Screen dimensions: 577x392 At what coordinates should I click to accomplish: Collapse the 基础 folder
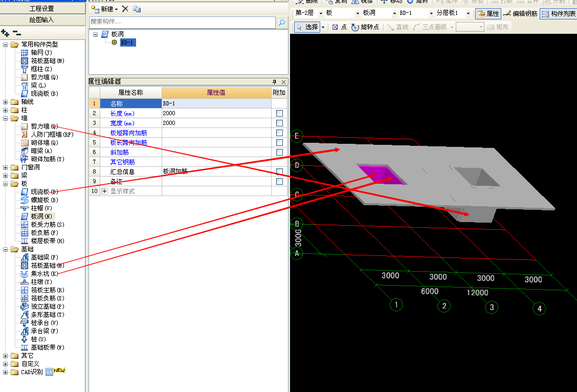[5, 249]
